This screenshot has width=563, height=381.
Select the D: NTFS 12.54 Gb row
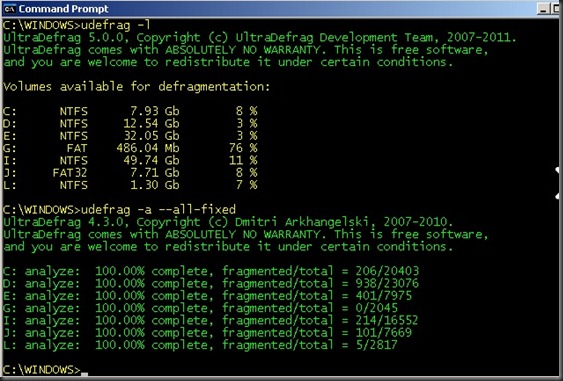point(130,124)
